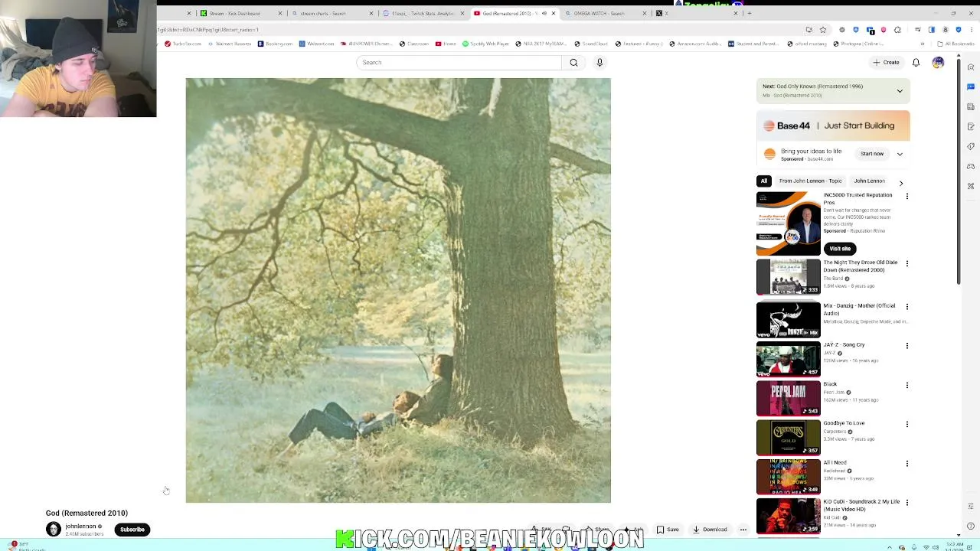Open the sidebar search icon

click(x=971, y=67)
